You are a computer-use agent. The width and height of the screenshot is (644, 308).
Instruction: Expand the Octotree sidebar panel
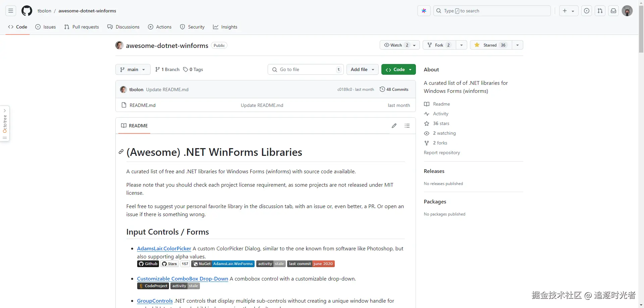[5, 124]
